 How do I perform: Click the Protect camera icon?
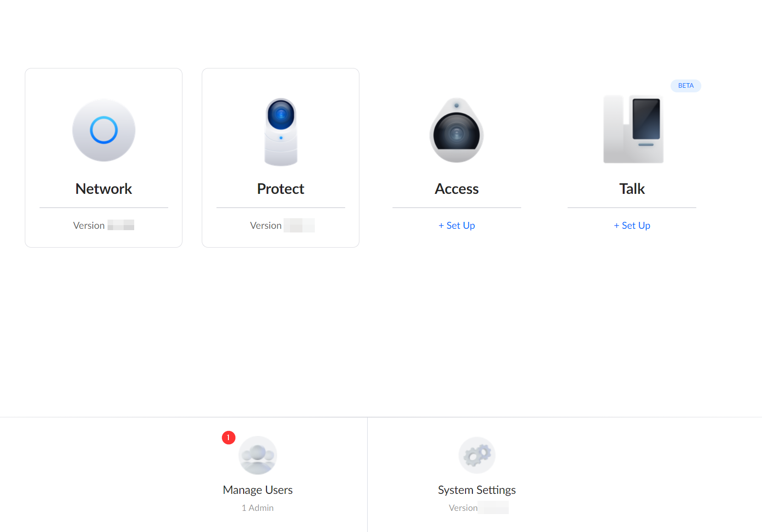click(x=281, y=132)
